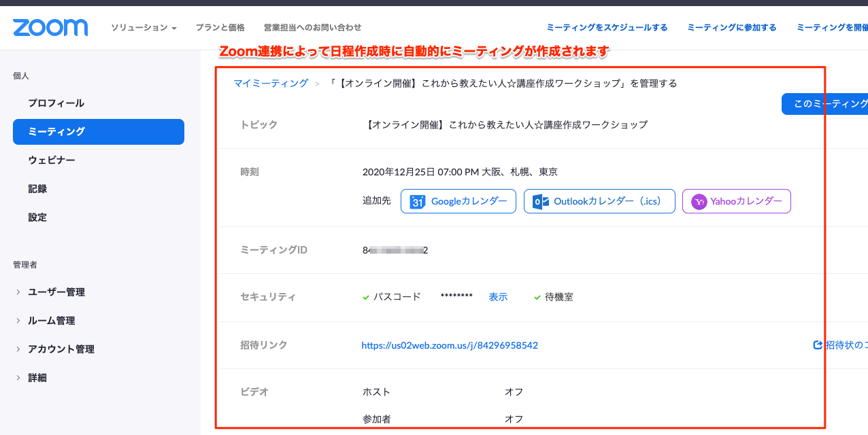Expand アカウント管理 in the sidebar

55,349
